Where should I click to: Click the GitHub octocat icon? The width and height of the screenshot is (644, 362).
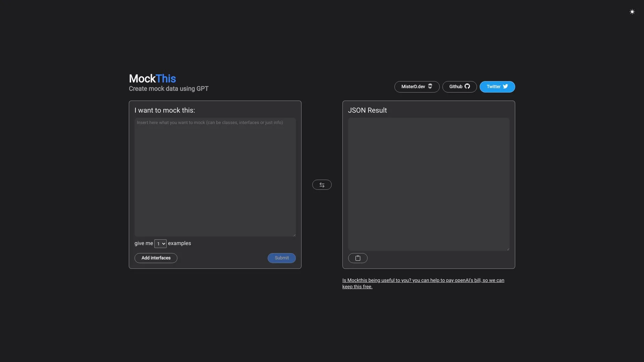click(x=468, y=86)
